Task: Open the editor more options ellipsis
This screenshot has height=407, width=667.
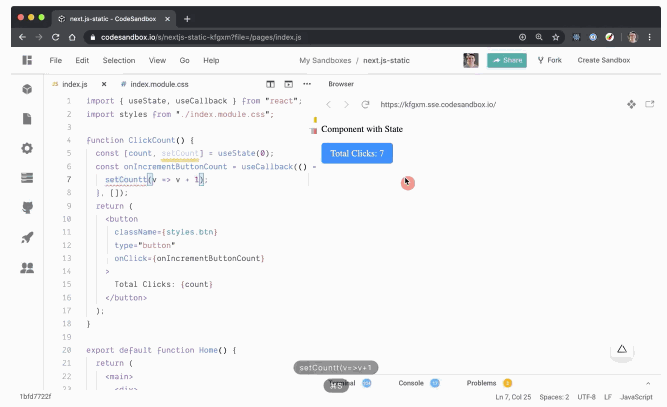Action: pyautogui.click(x=304, y=84)
